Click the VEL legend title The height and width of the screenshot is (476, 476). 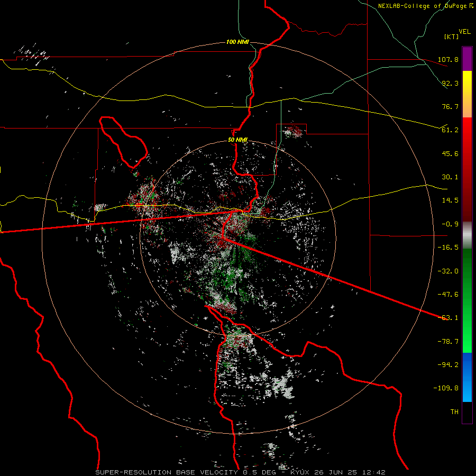[x=465, y=32]
